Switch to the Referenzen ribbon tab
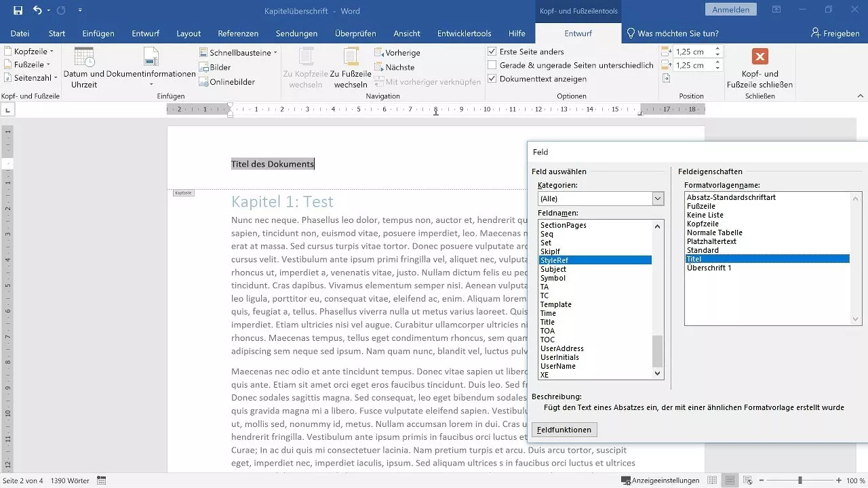This screenshot has height=488, width=868. [x=238, y=33]
